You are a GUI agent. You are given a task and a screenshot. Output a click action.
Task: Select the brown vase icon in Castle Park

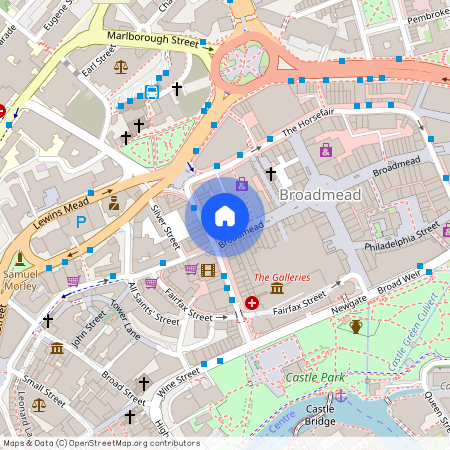356,327
